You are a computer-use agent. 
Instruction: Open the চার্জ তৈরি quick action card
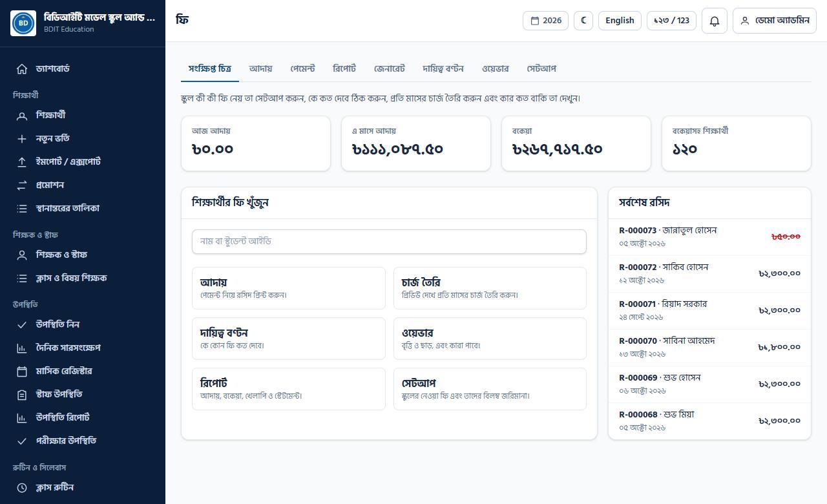pos(490,288)
